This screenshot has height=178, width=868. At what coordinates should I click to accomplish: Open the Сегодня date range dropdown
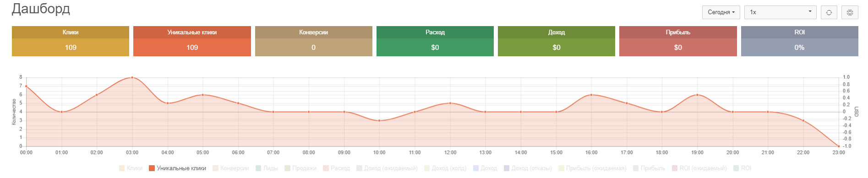(x=721, y=12)
